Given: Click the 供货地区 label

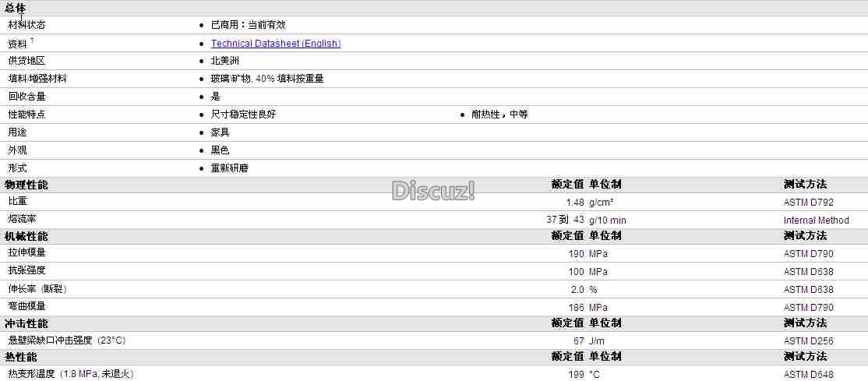Looking at the screenshot, I should point(26,61).
